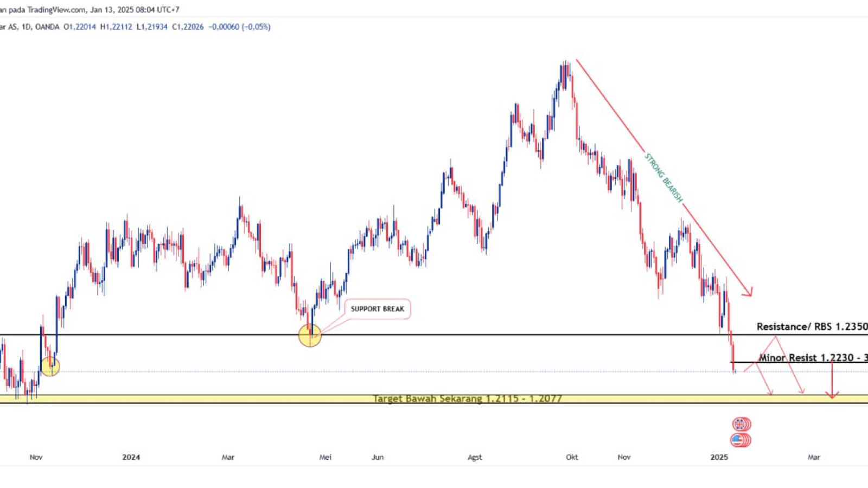
Task: Click the Mar label between 2024 and Mei
Action: 228,457
